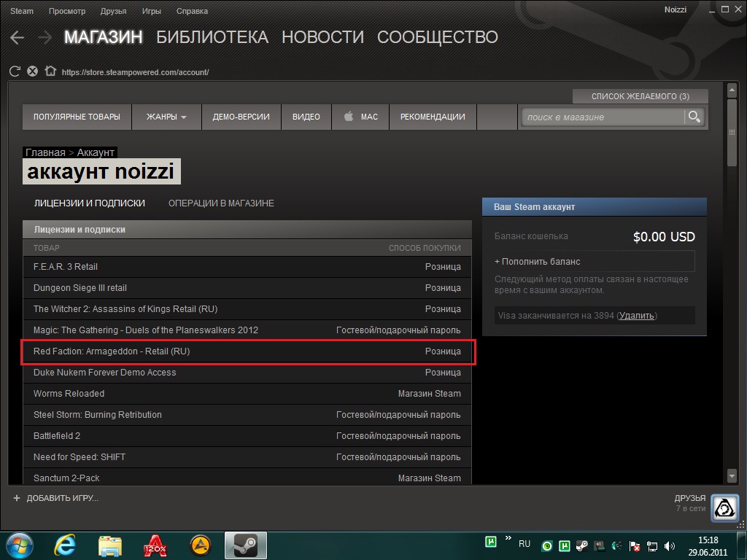Expand the taskbar toolbar overflow chevron

click(508, 538)
